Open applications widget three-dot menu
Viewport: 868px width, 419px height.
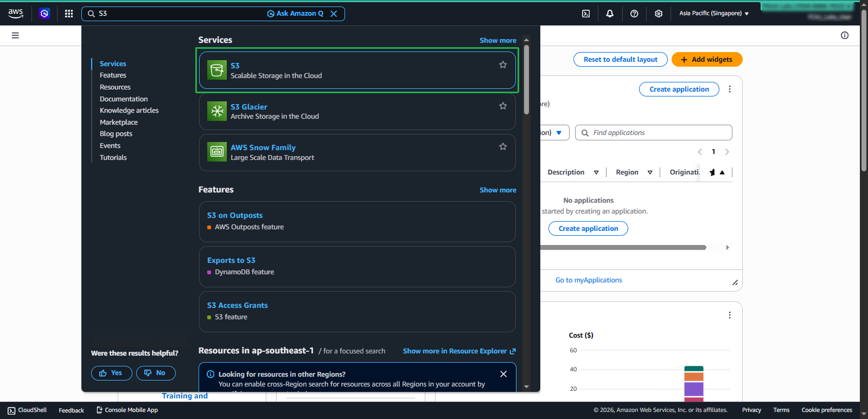point(730,89)
